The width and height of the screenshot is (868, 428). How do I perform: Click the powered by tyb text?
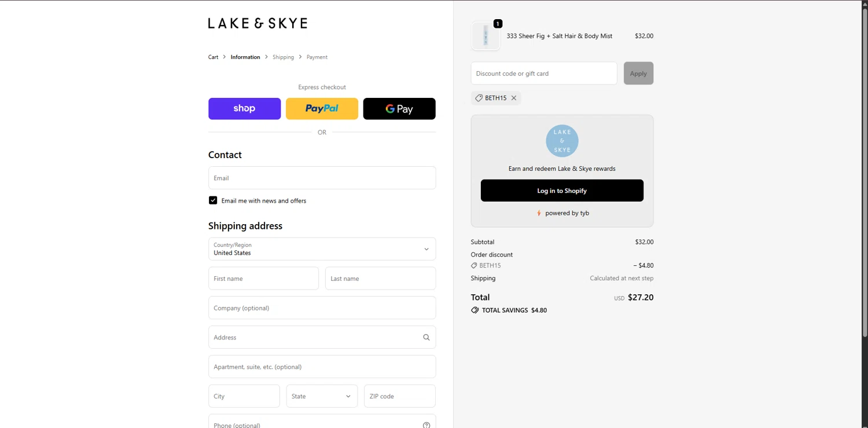pos(567,213)
